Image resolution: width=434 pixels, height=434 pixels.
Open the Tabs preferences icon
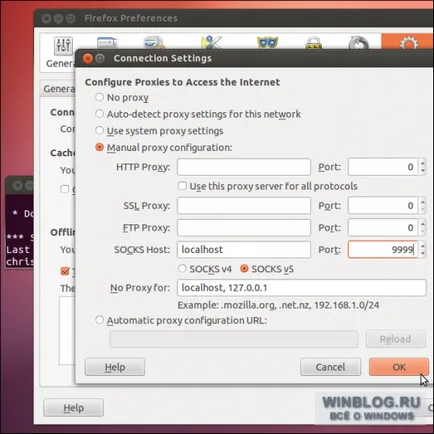pyautogui.click(x=107, y=43)
